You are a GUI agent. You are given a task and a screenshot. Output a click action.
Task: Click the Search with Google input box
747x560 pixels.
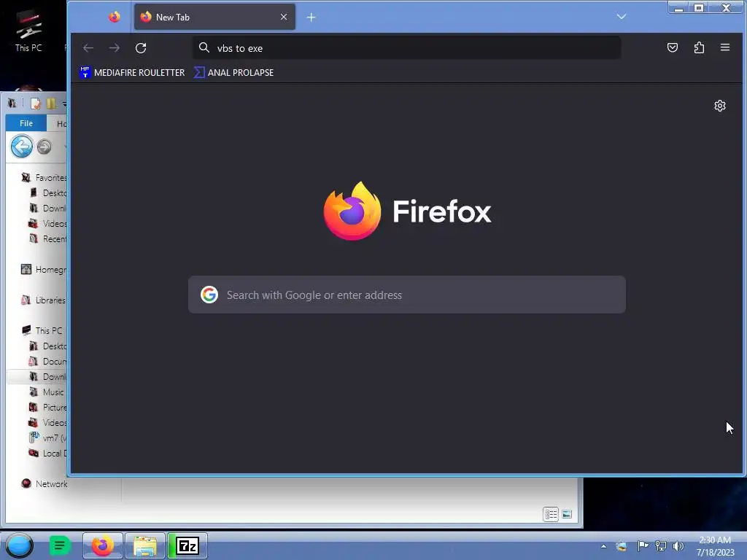(407, 295)
